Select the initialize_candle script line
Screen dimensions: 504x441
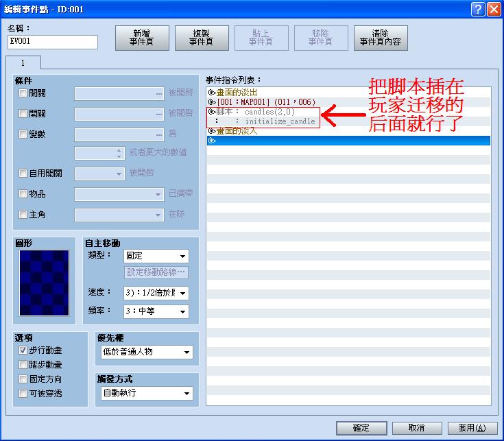click(x=348, y=121)
